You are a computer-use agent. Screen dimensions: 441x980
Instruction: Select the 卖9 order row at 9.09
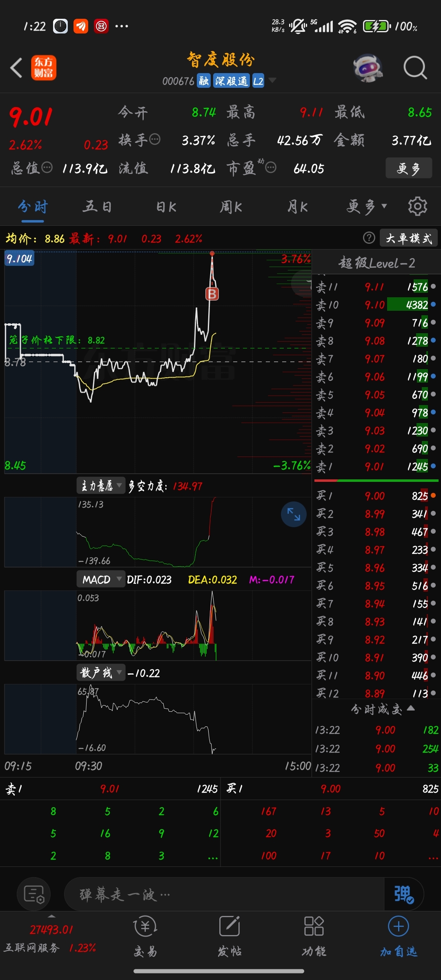[376, 323]
